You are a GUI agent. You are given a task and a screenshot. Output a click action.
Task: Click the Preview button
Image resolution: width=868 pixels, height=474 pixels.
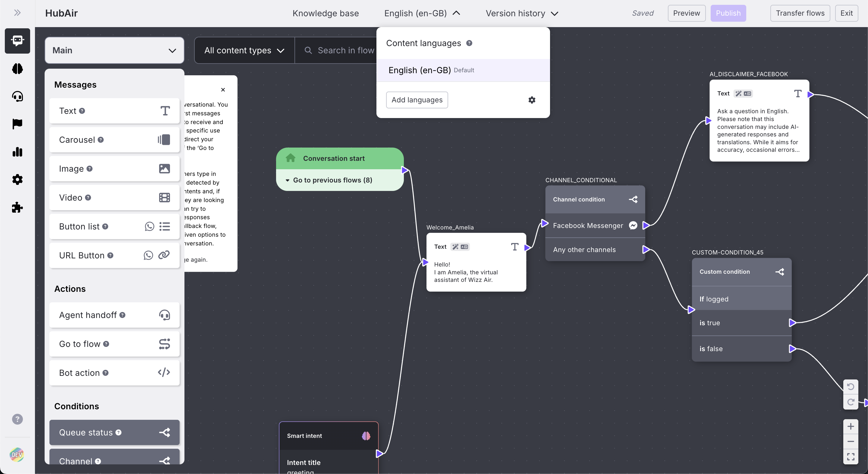pyautogui.click(x=686, y=14)
